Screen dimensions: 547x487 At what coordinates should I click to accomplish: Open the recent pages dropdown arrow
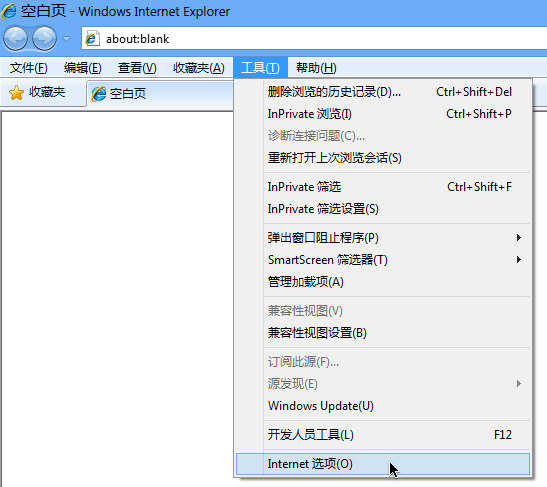click(66, 39)
